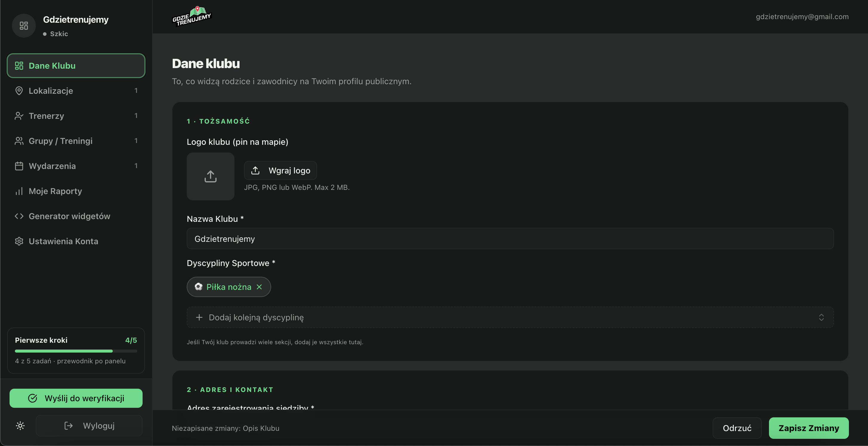Click the Pierwsze kroki progress bar
This screenshot has height=446, width=868.
coord(76,351)
